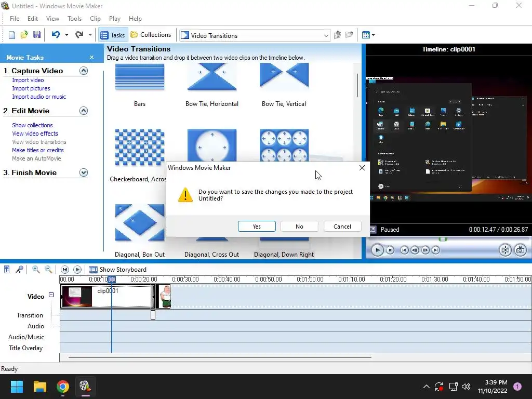
Task: Toggle the Collections pane button
Action: [x=151, y=35]
